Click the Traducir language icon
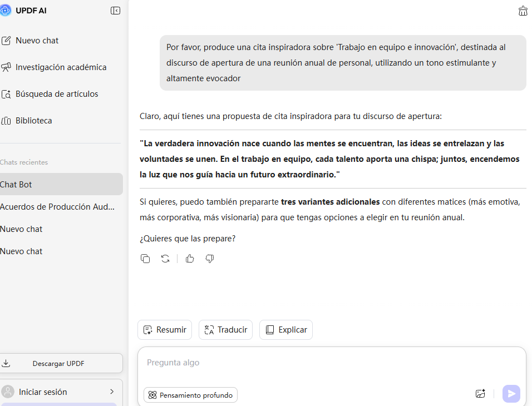The image size is (532, 406). [x=209, y=330]
